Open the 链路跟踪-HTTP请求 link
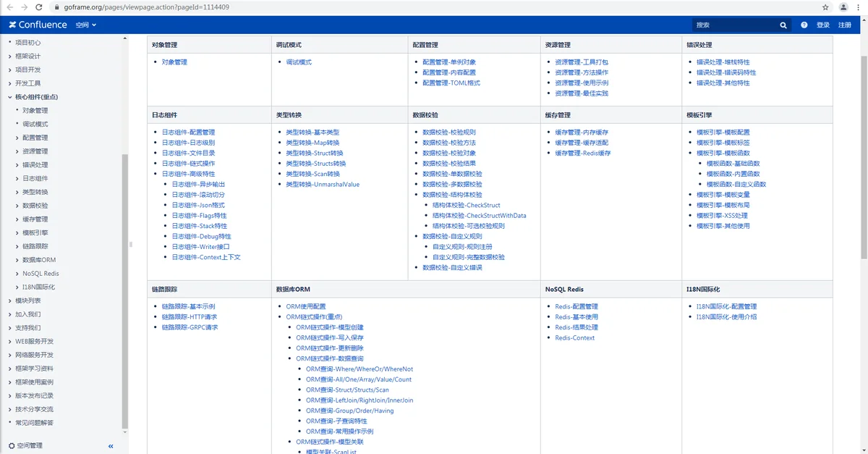The image size is (868, 454). (190, 317)
